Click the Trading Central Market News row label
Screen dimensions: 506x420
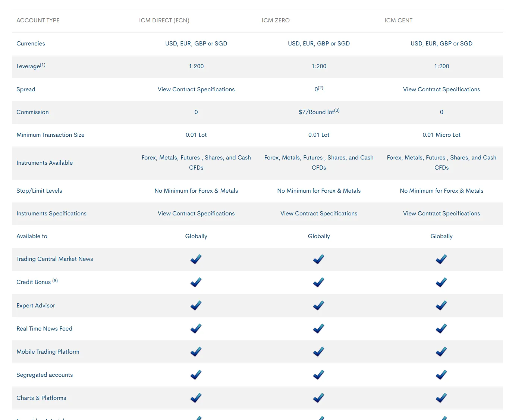click(55, 259)
